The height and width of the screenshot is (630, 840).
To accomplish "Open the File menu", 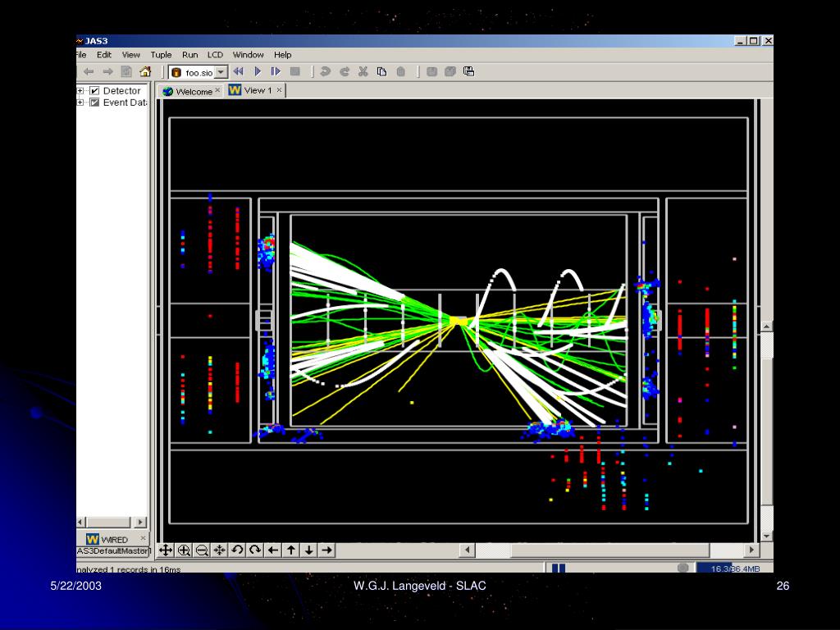I will [x=81, y=55].
